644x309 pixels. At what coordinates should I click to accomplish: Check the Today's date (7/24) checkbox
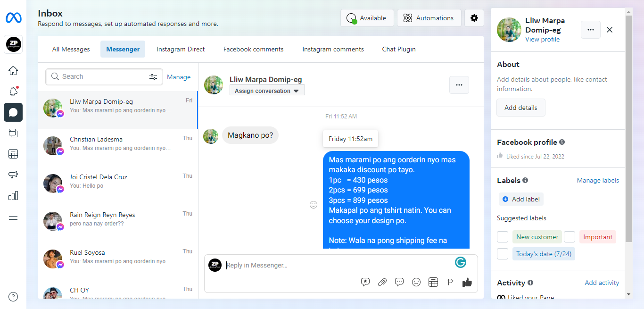(503, 254)
